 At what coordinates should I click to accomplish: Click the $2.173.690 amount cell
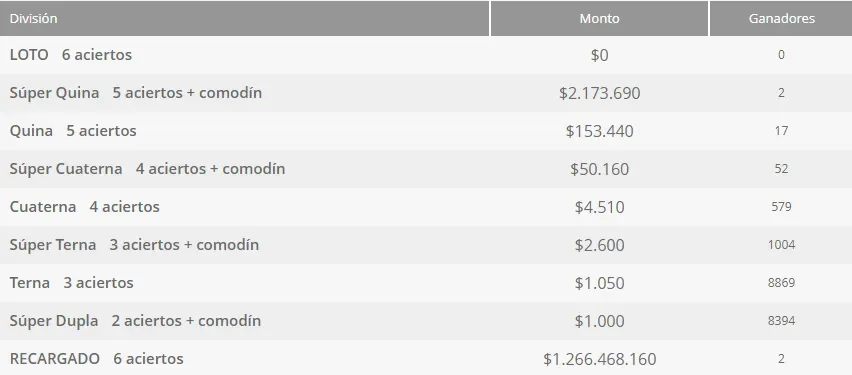click(x=599, y=93)
